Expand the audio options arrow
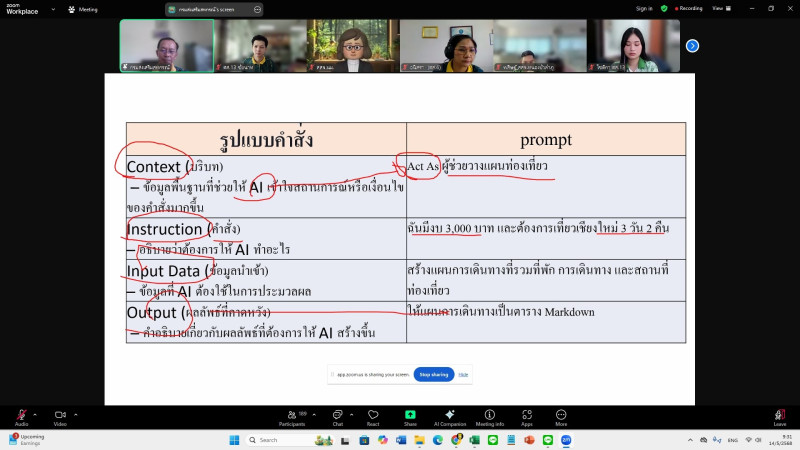800x450 pixels. point(35,414)
